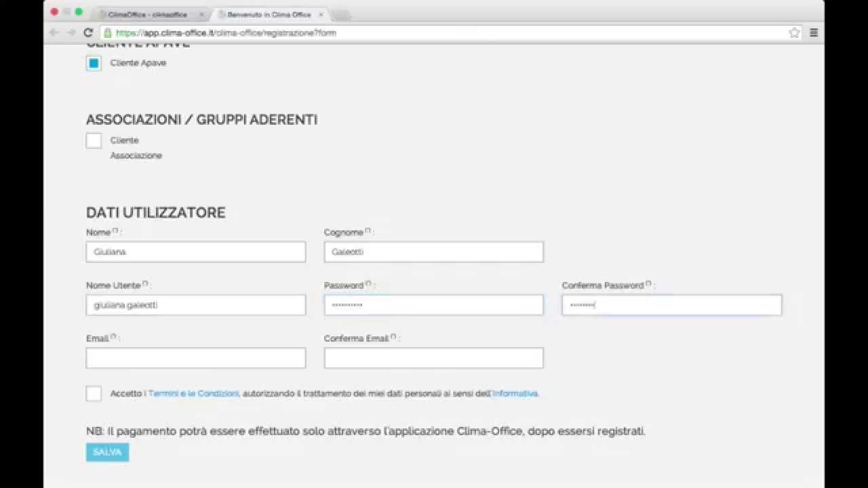Click the macOS yellow minimize window button
Image resolution: width=868 pixels, height=488 pixels.
pos(66,12)
